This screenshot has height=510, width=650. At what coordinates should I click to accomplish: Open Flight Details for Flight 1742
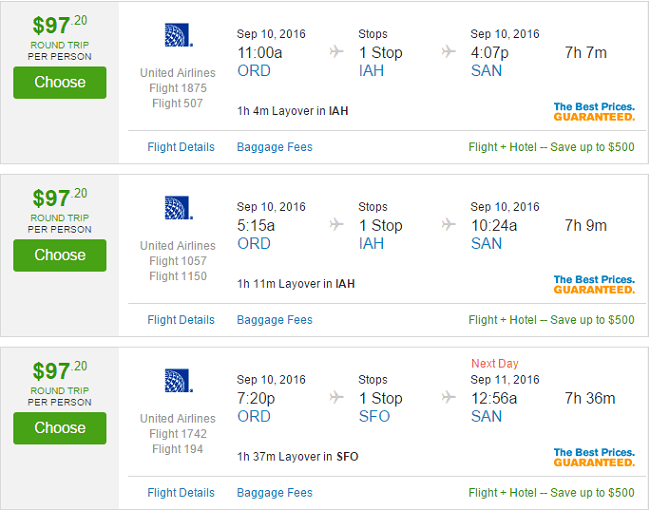[x=181, y=493]
